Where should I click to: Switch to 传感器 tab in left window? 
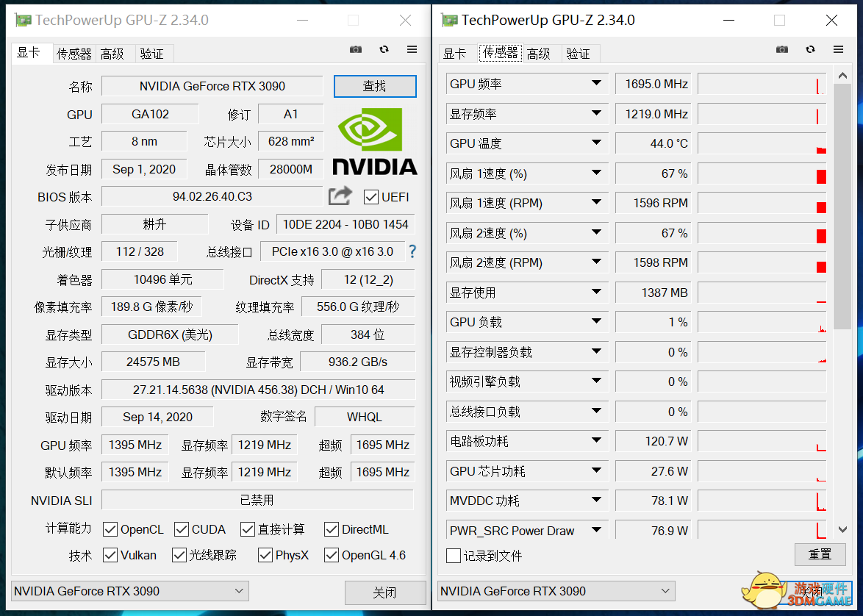tap(74, 54)
